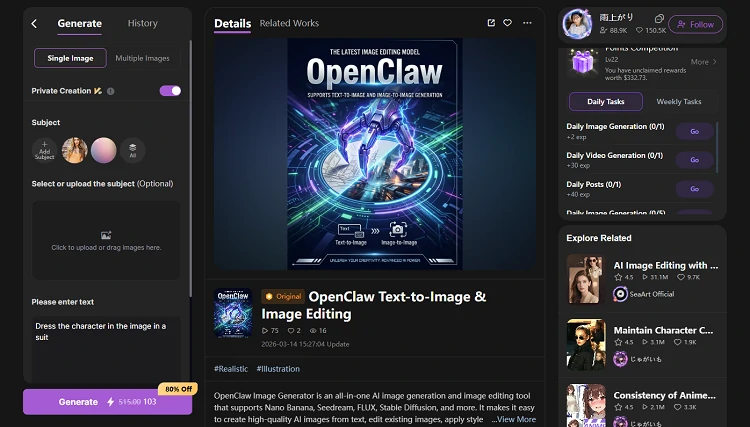
Task: Click Go for Daily Posts
Action: pyautogui.click(x=695, y=189)
